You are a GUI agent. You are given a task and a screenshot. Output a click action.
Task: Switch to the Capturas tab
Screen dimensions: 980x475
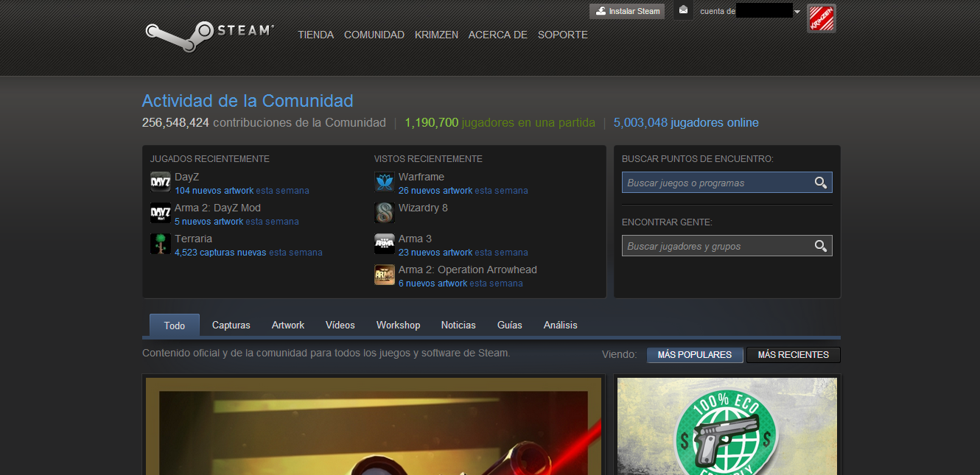(231, 325)
